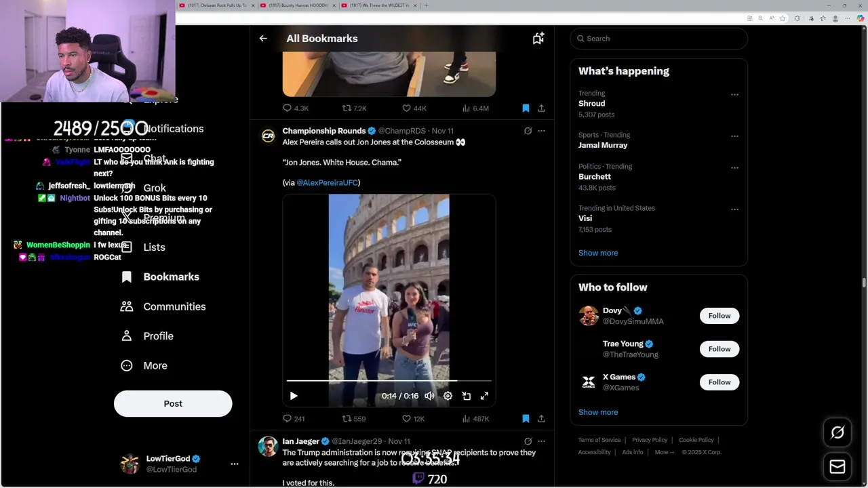Viewport: 868px width, 488px height.
Task: Open options for the Burchett trend
Action: pos(734,168)
